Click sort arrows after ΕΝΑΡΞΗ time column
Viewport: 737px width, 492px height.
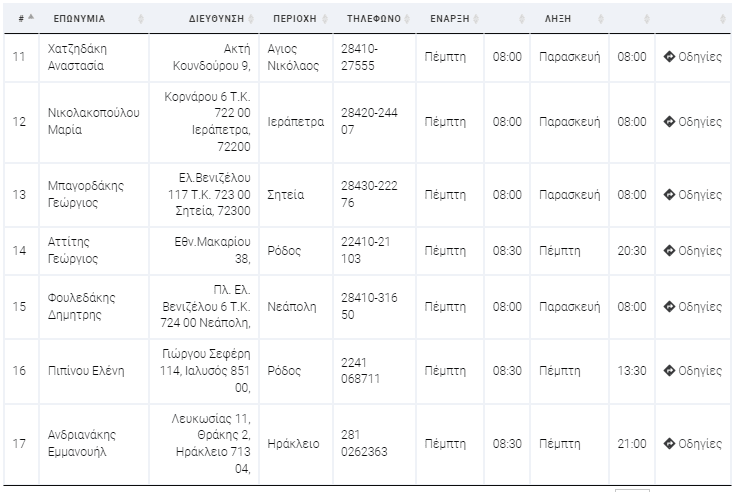(522, 18)
